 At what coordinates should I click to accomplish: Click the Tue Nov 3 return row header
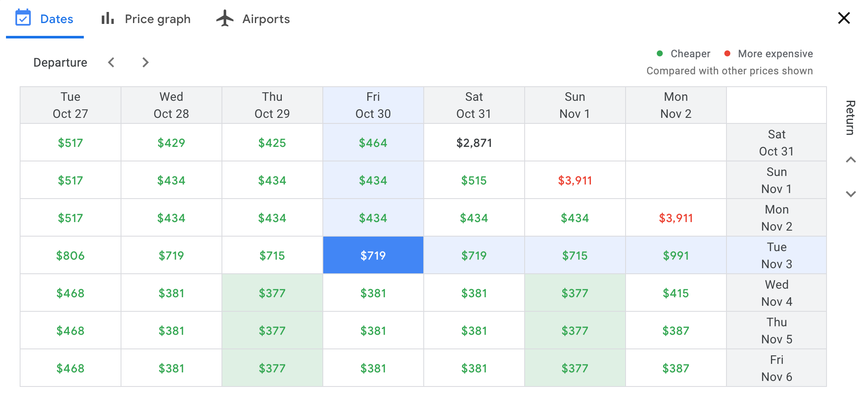pos(776,255)
